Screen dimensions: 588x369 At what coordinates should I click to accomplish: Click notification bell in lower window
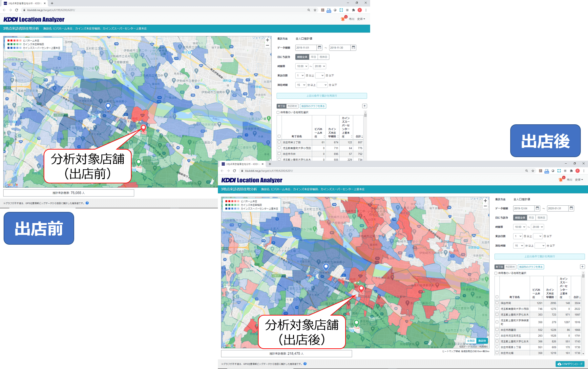tap(561, 180)
